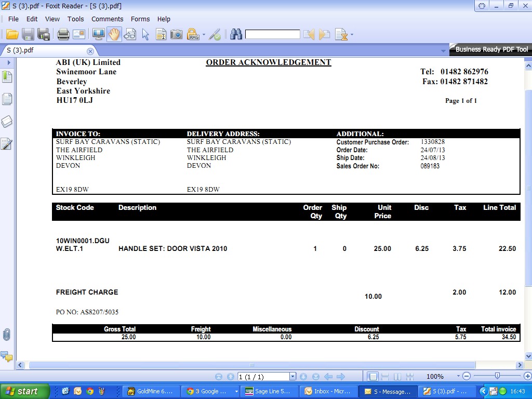Screen dimensions: 532x399
Task: Enable facing pages view mode
Action: [x=397, y=377]
